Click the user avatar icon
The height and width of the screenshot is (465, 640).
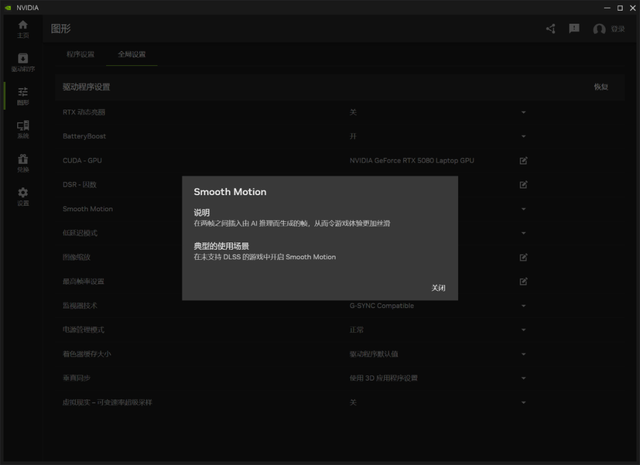pos(599,29)
